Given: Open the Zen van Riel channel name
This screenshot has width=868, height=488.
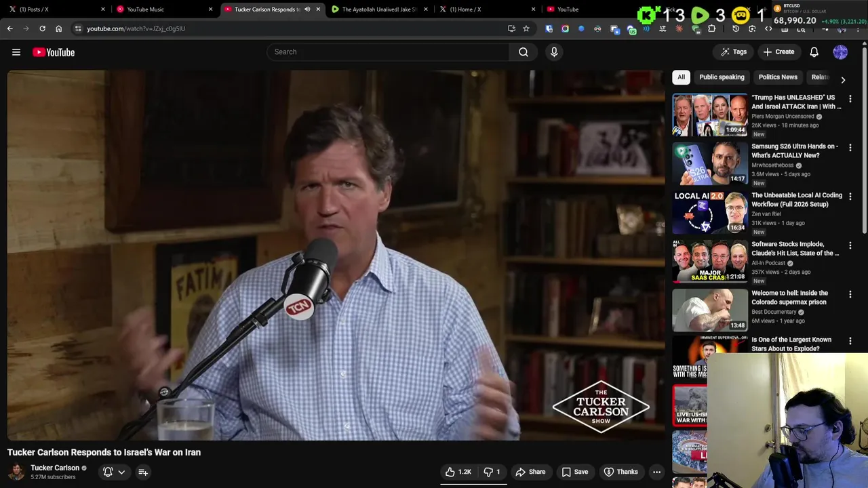Looking at the screenshot, I should (766, 214).
